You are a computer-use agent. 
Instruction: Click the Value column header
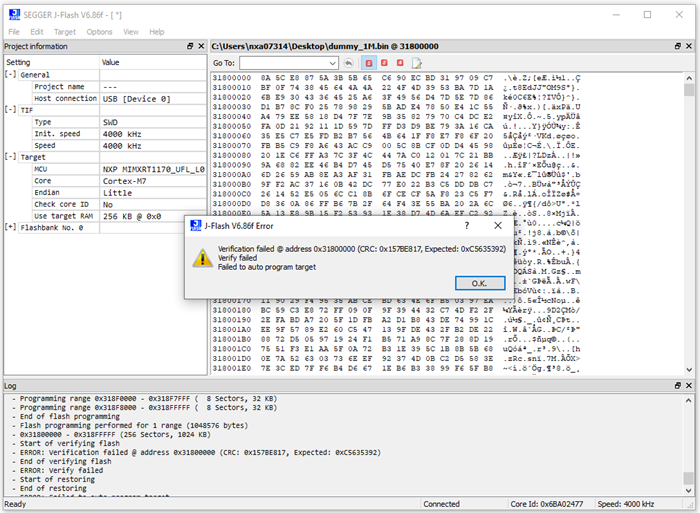click(x=153, y=62)
